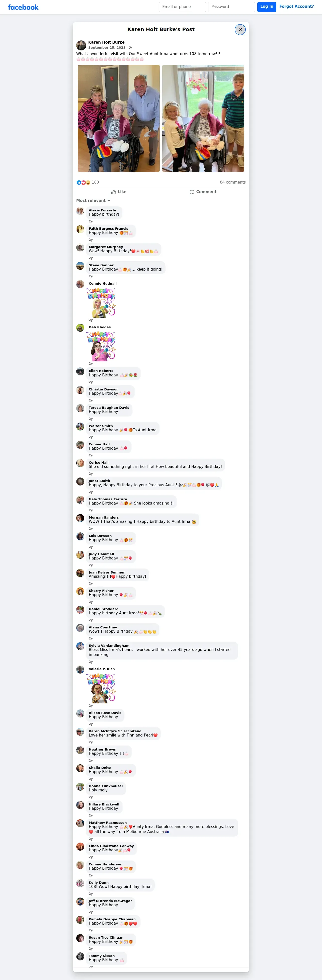The width and height of the screenshot is (322, 980).
Task: Focus the Password input field
Action: click(231, 7)
